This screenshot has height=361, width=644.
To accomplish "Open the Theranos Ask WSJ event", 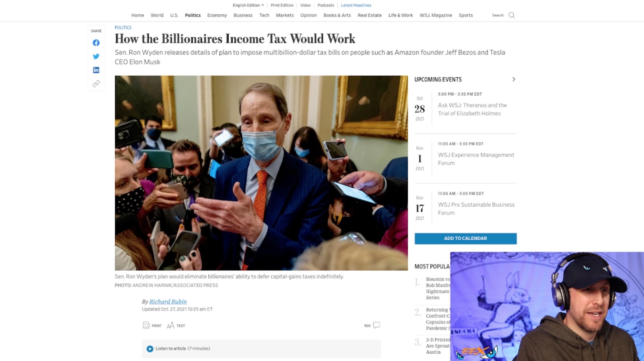I will click(472, 109).
